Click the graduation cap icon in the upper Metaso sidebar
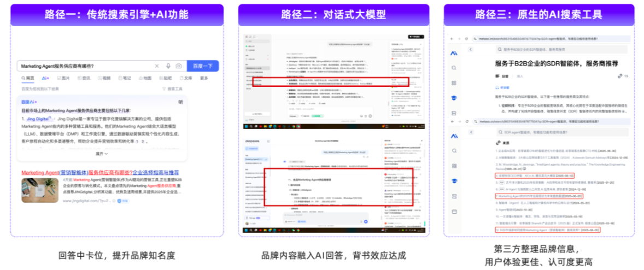 click(453, 98)
